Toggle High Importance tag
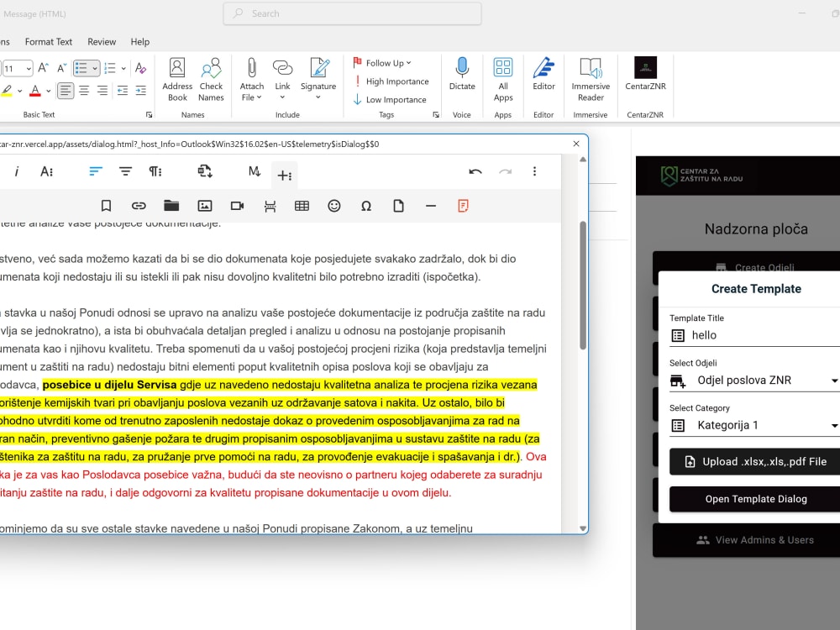840x630 pixels. (391, 81)
